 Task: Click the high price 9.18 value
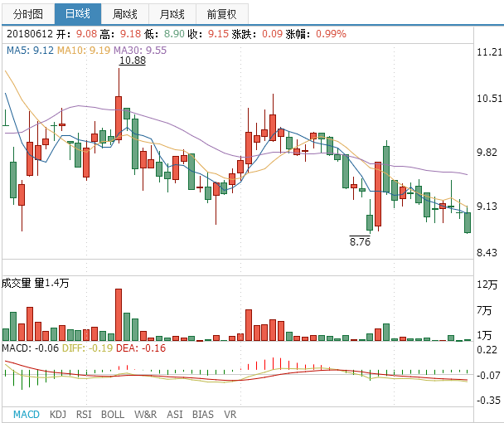click(130, 34)
